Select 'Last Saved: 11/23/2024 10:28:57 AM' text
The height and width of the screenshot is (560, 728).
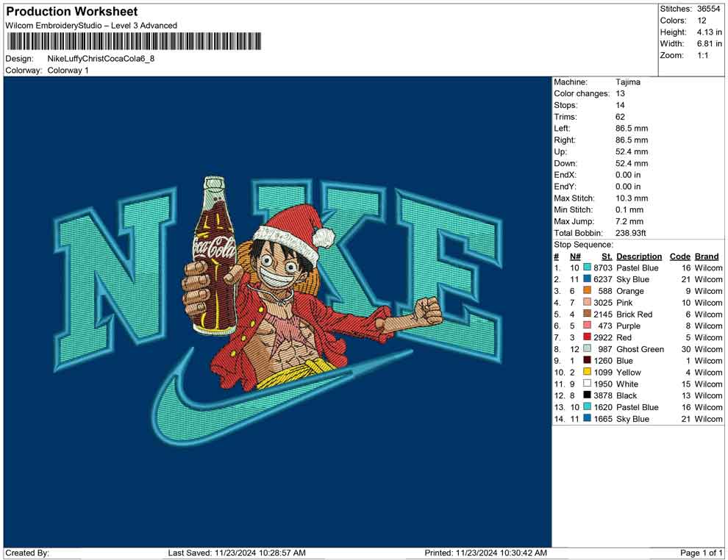pyautogui.click(x=237, y=553)
